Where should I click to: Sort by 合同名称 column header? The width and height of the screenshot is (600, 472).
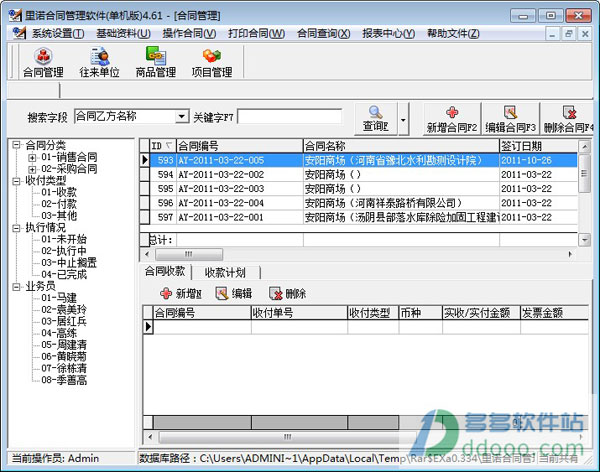click(x=401, y=146)
